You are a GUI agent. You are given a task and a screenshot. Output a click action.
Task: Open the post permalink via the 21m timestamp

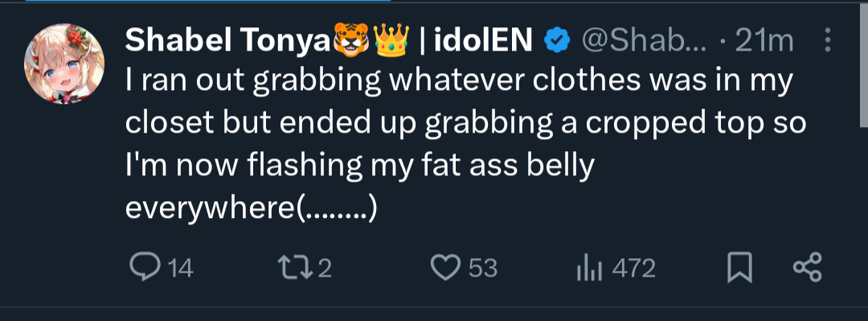click(x=764, y=40)
